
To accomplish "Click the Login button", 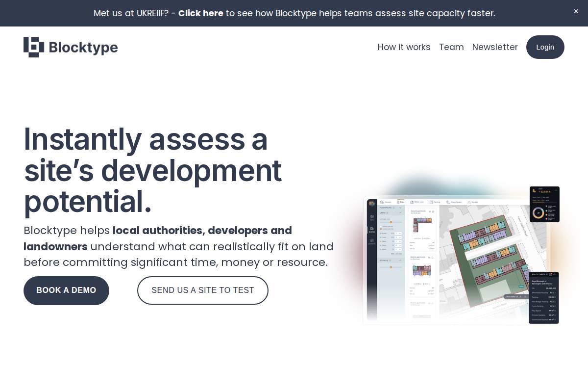I will (x=545, y=47).
